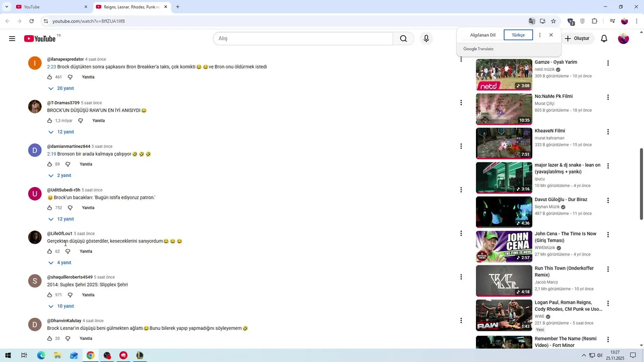644x362 pixels.
Task: Expand 2 yanıt replies under @damianmartinez844
Action: (x=59, y=175)
